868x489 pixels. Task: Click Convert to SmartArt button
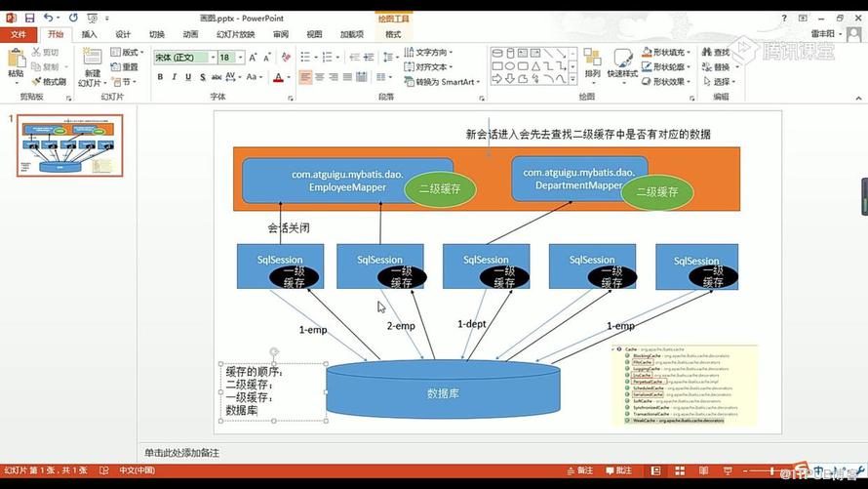[x=442, y=81]
